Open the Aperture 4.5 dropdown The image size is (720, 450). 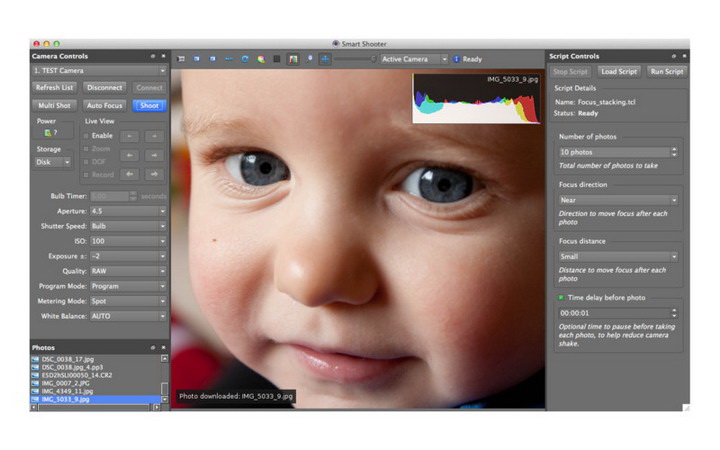[128, 211]
